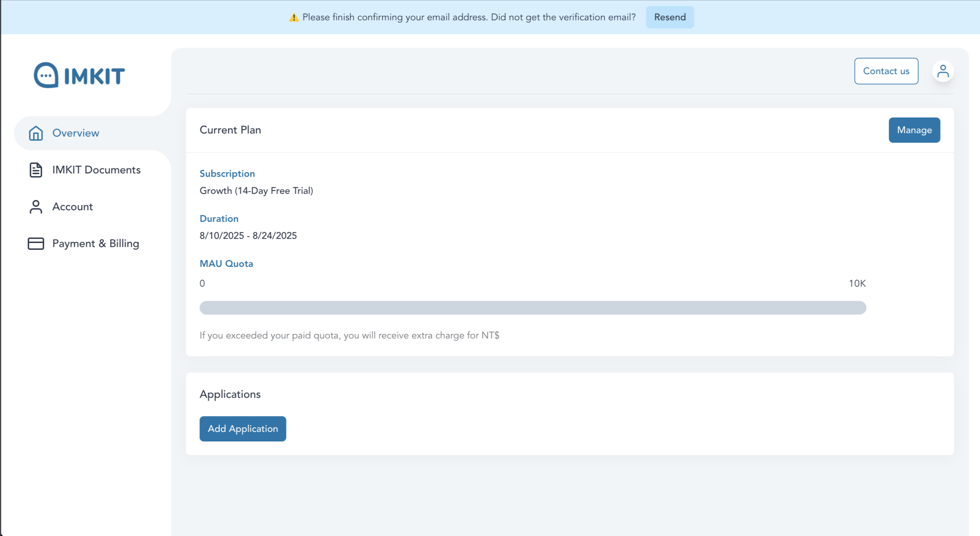This screenshot has height=536, width=980.
Task: Click the Payment & Billing card icon
Action: [x=36, y=243]
